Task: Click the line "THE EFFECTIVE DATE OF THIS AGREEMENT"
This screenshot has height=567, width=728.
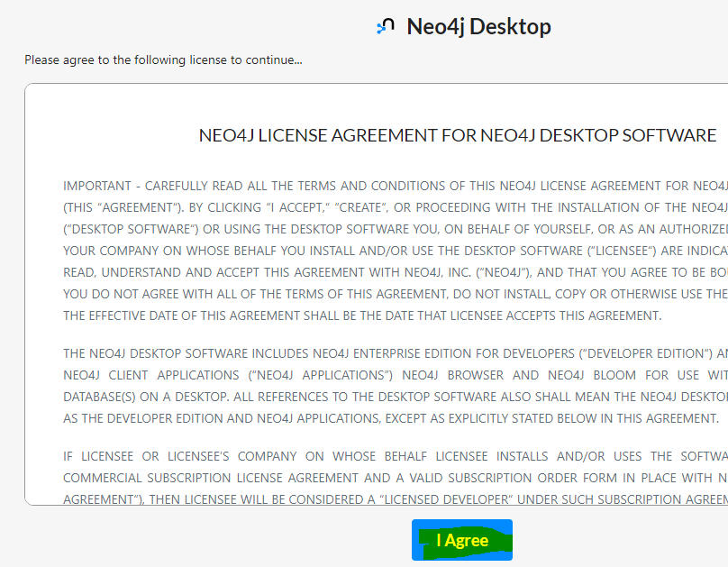Action: (x=362, y=316)
